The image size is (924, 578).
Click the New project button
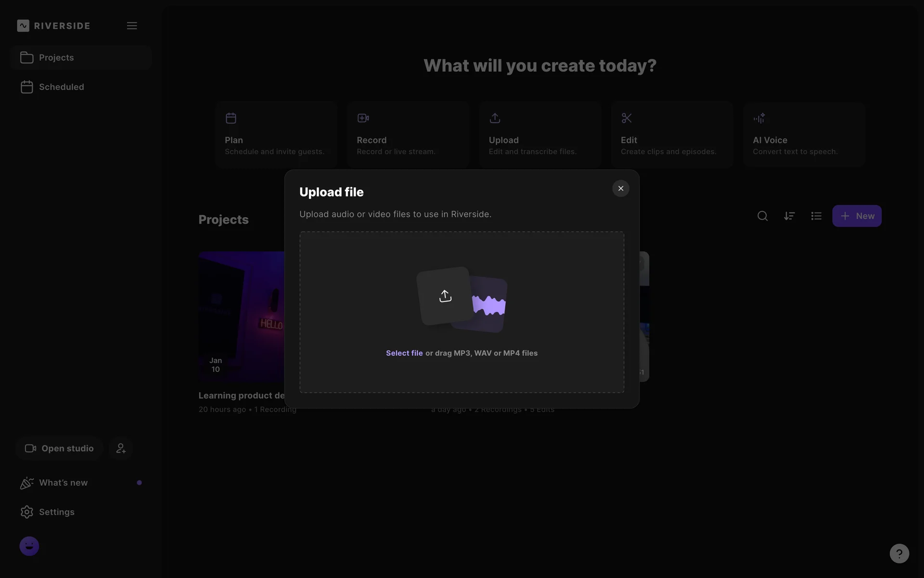tap(857, 216)
